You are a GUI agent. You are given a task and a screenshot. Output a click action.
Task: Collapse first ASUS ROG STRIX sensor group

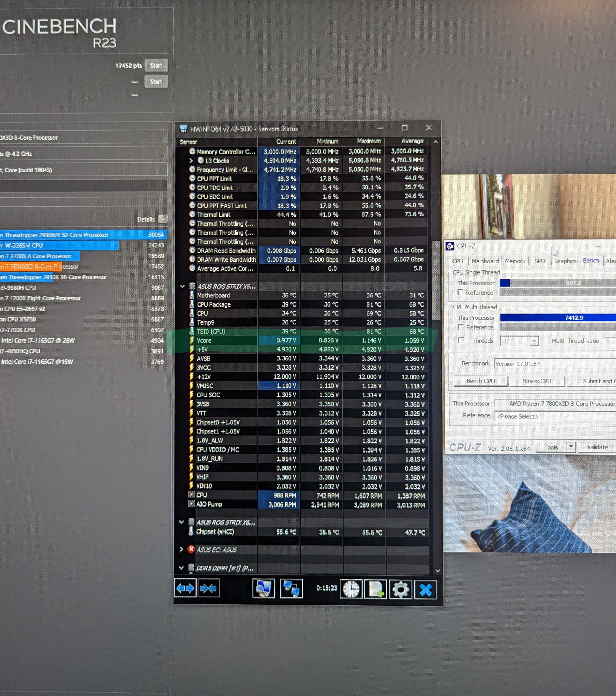[x=182, y=286]
